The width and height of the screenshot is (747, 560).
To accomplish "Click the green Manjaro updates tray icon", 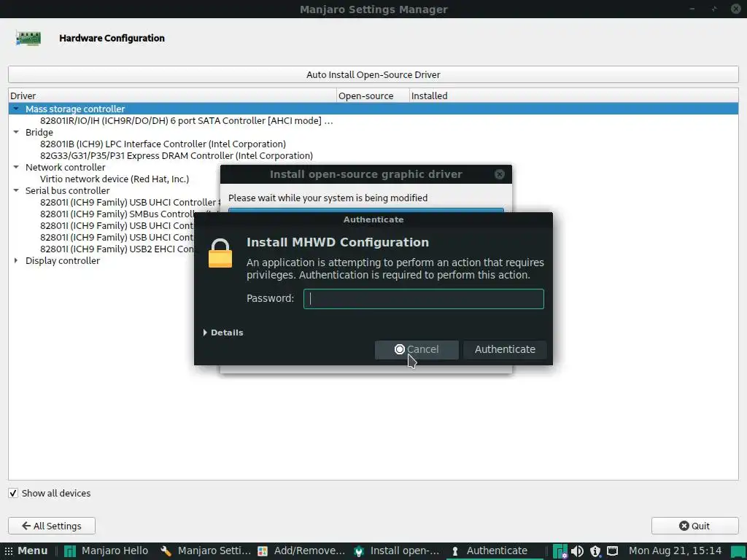I will (x=560, y=551).
